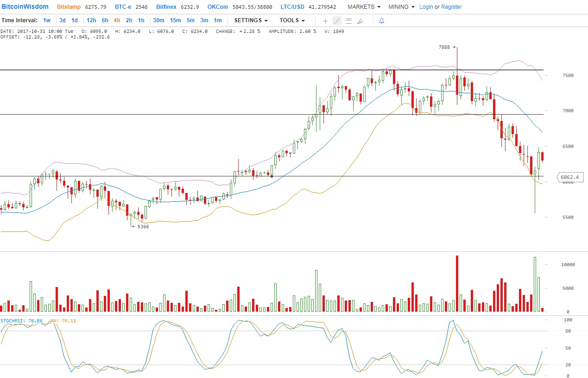Expand the TOOLS dropdown
The width and height of the screenshot is (588, 378).
coord(292,20)
